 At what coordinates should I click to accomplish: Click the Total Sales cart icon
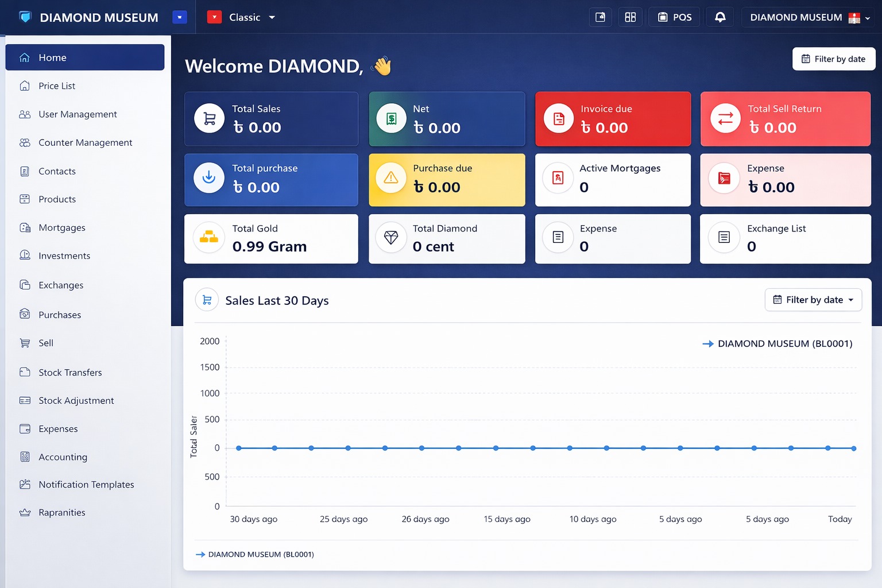[x=210, y=118]
